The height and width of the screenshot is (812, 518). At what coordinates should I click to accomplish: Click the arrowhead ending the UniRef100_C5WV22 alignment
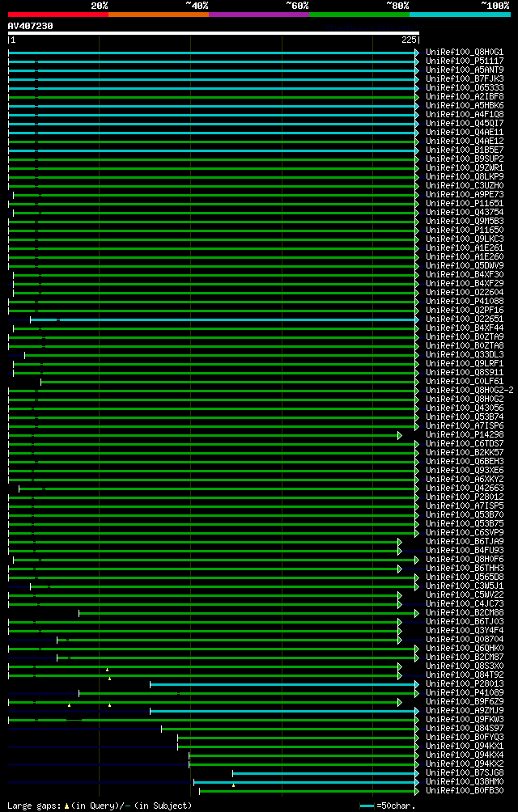pos(399,595)
